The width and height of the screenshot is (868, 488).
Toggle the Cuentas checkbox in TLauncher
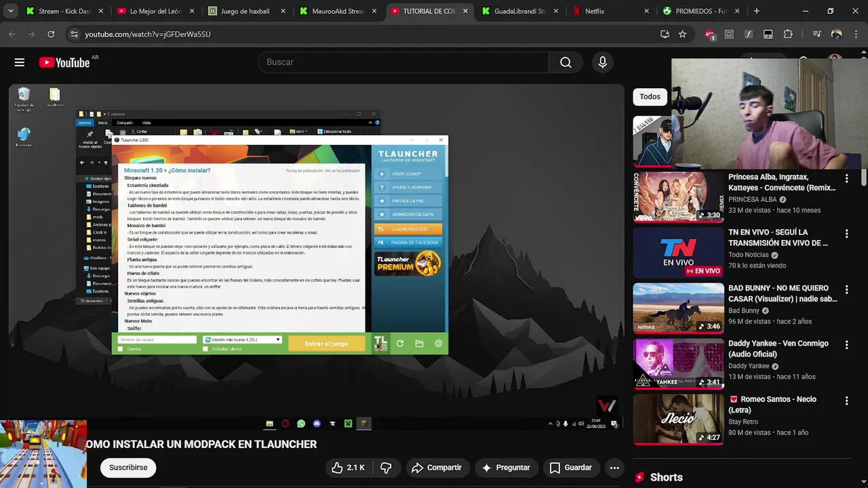[x=121, y=349]
